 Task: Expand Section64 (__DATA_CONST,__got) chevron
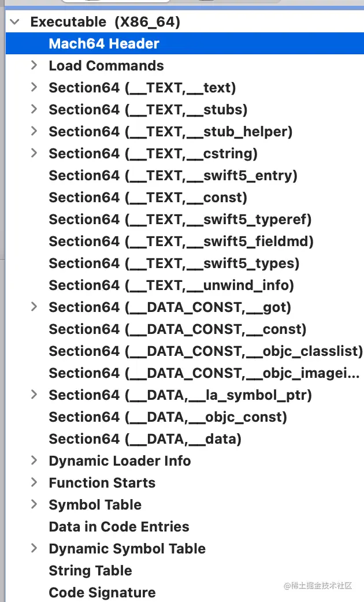[x=34, y=307]
